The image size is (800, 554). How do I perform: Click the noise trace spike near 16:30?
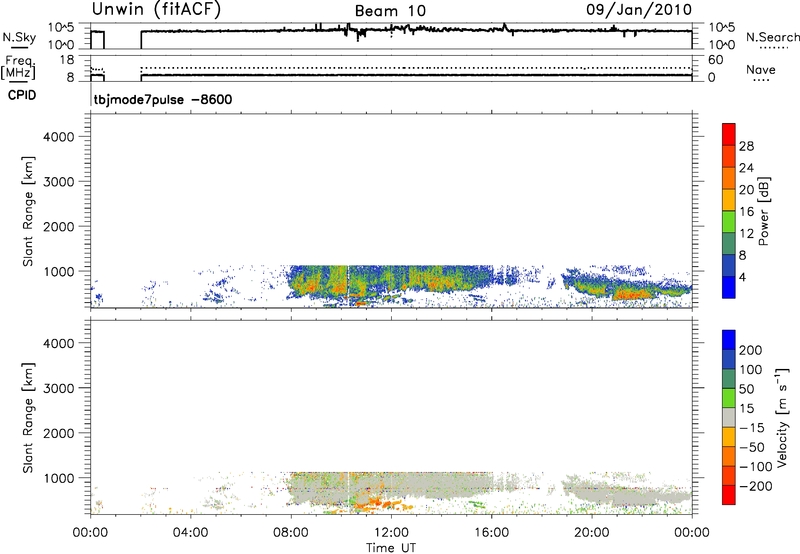(505, 27)
